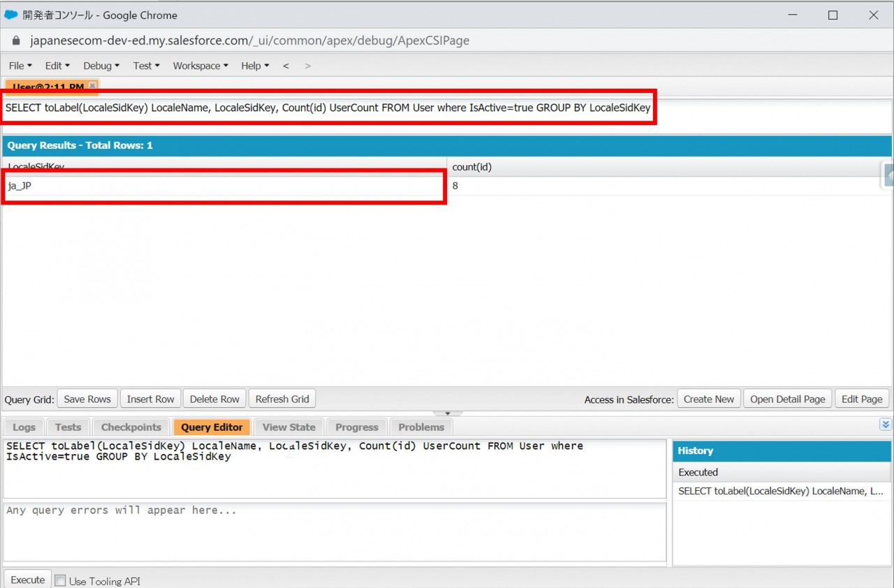894x588 pixels.
Task: Open the Debug menu
Action: 101,66
